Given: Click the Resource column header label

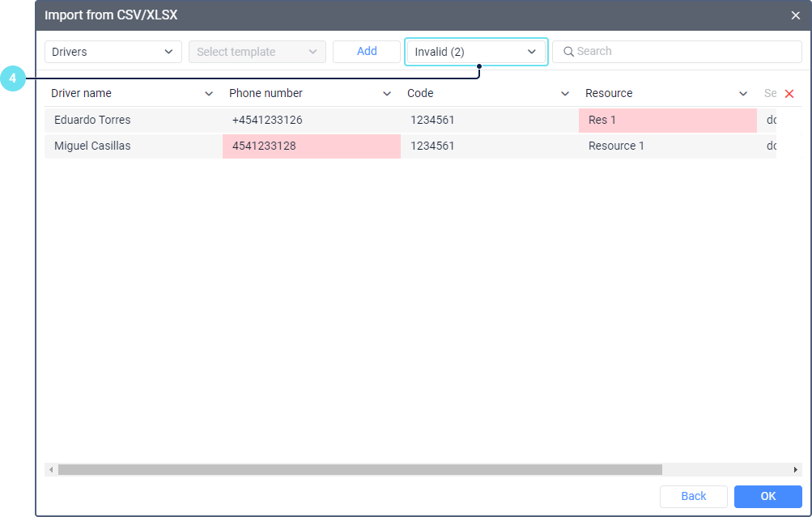Looking at the screenshot, I should coord(609,93).
